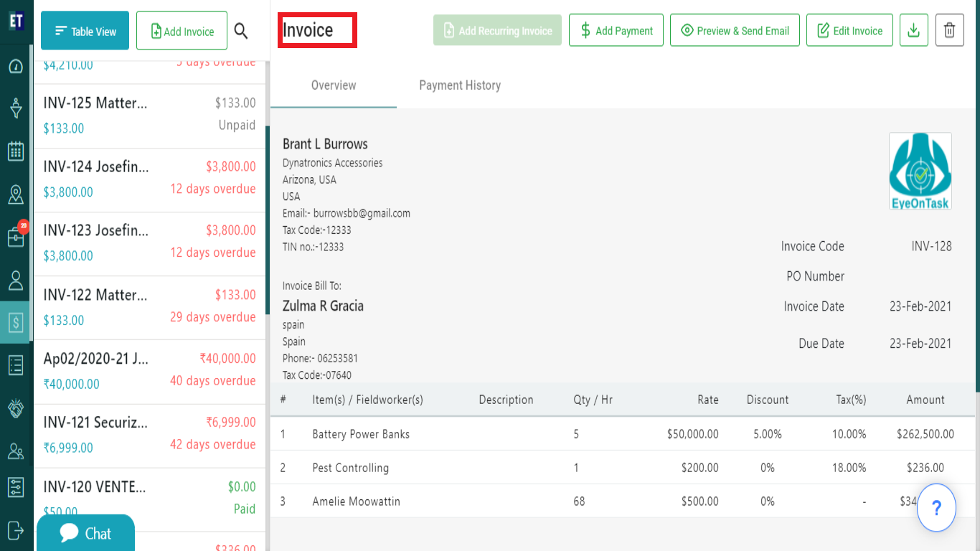Viewport: 980px width, 551px height.
Task: Open the checklist icon in sidebar
Action: coord(16,364)
